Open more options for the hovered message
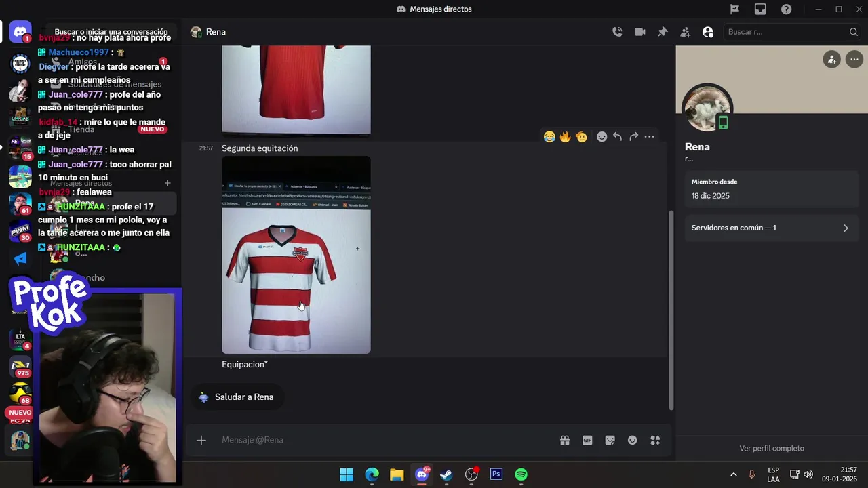 pos(649,137)
